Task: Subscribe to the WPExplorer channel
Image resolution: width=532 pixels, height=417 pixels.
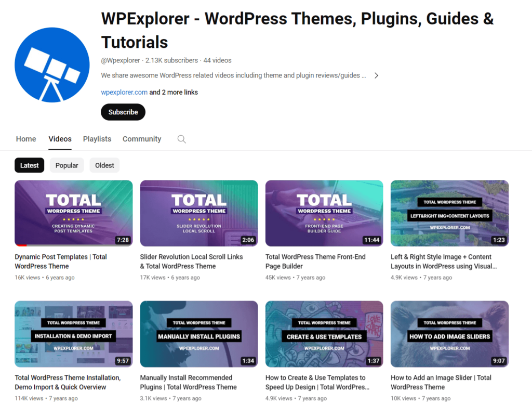Action: click(123, 112)
